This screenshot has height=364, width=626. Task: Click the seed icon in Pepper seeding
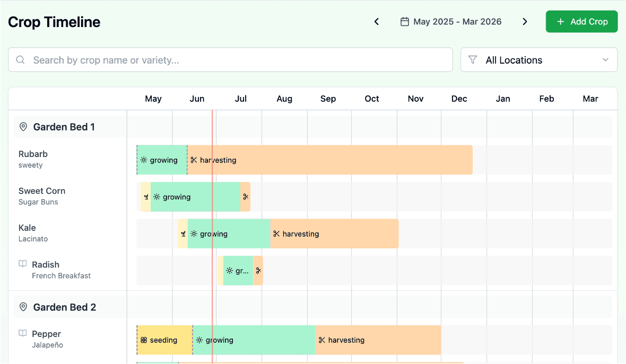tap(144, 340)
